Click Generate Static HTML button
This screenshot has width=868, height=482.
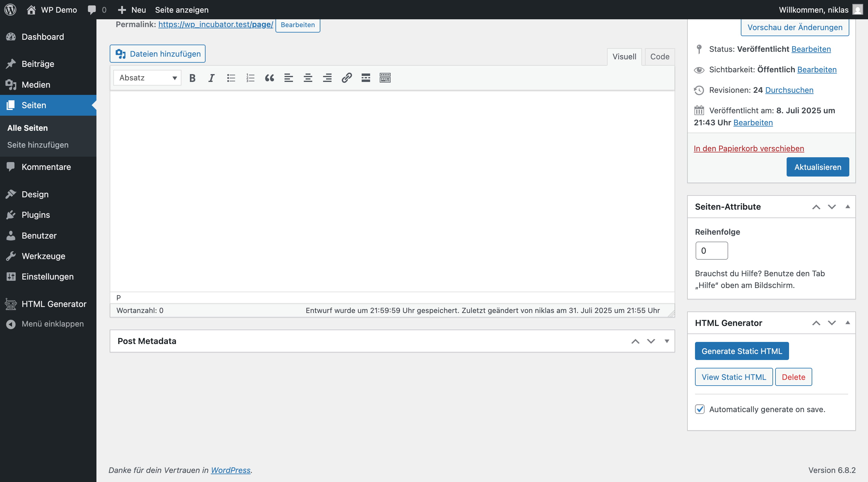click(x=741, y=351)
